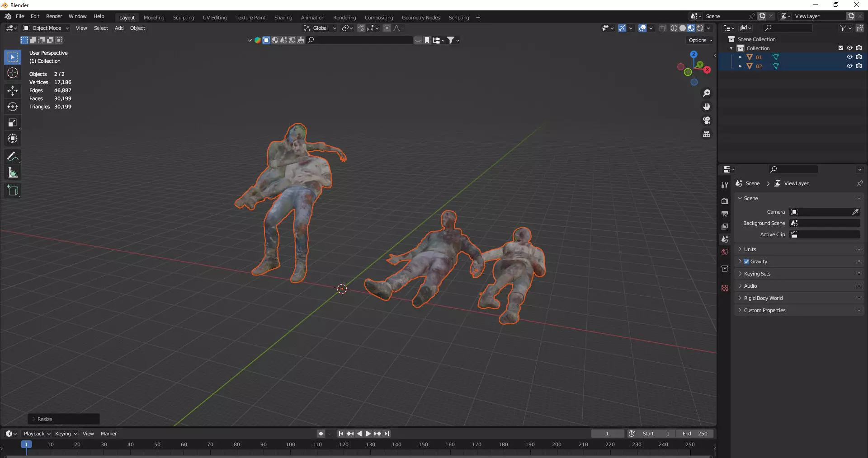This screenshot has width=868, height=458.
Task: Switch to the UV Editing workspace
Action: [215, 18]
